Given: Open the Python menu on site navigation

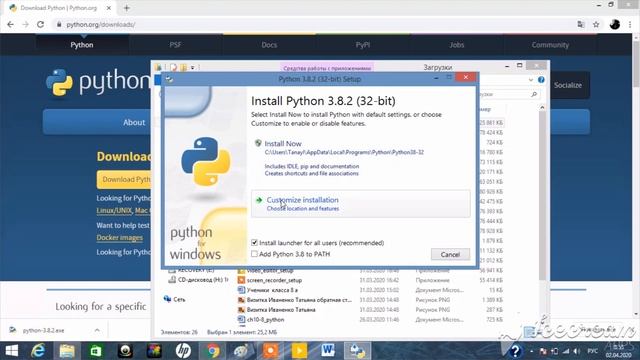Looking at the screenshot, I should (82, 45).
